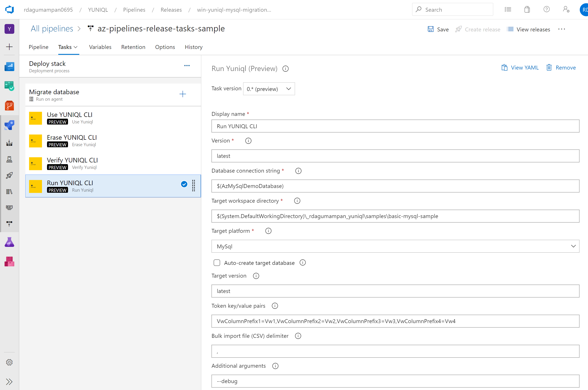Open Overview in the left sidebar
This screenshot has height=390, width=588.
pyautogui.click(x=10, y=66)
